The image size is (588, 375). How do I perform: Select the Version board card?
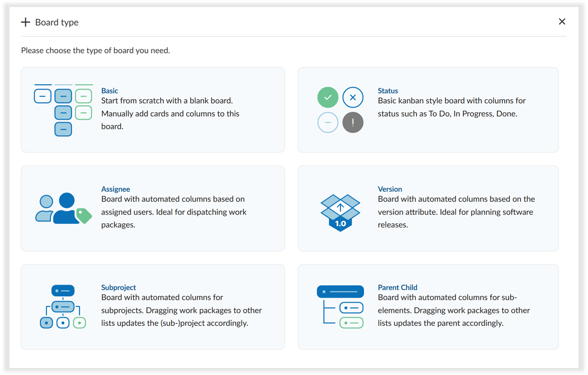coord(428,209)
